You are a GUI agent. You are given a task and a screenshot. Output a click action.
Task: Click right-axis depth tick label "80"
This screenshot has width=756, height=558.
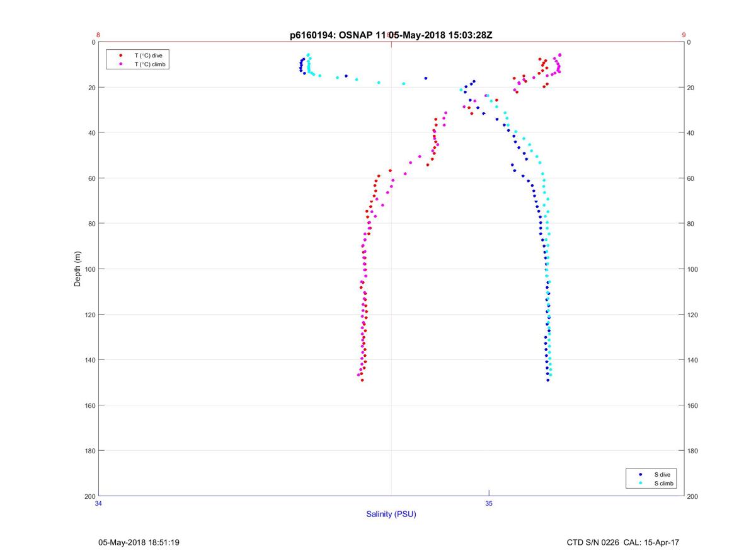[x=690, y=224]
